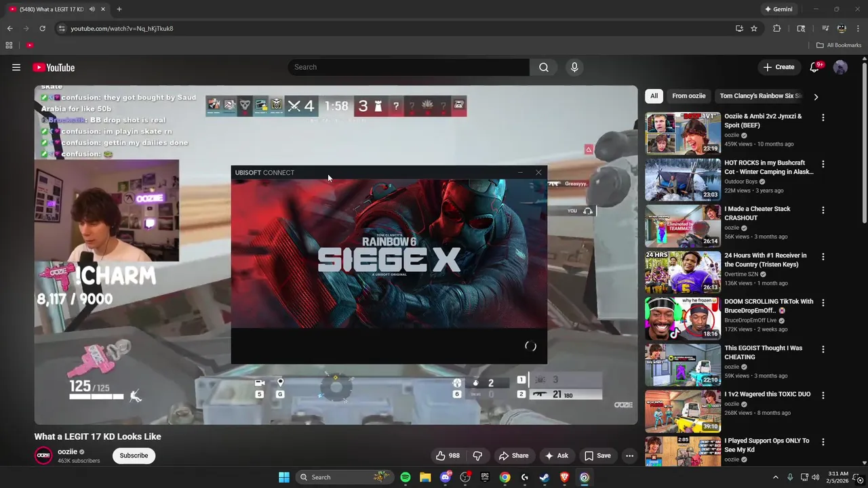Open a new browser tab
Viewport: 868px width, 488px height.
119,9
